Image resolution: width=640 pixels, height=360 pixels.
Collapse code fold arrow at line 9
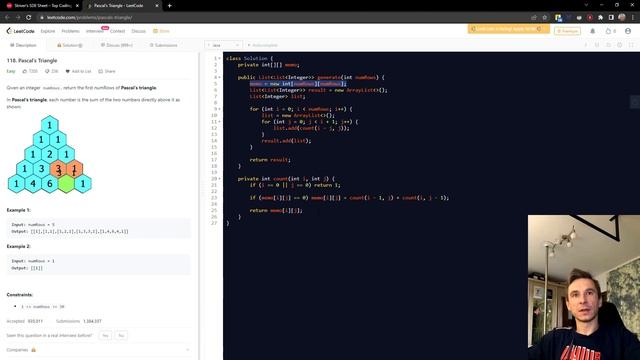(220, 109)
